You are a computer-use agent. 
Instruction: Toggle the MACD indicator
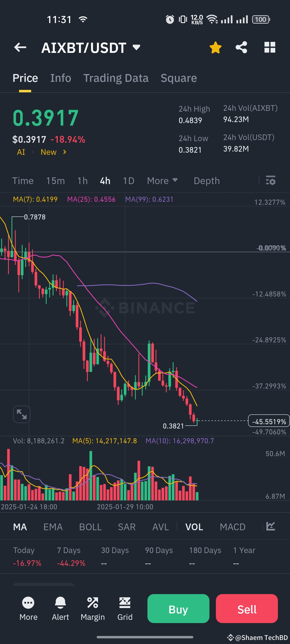(233, 527)
